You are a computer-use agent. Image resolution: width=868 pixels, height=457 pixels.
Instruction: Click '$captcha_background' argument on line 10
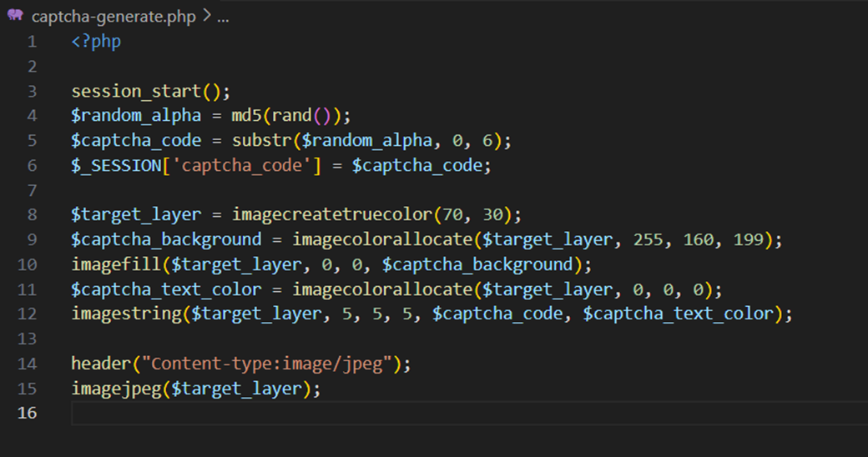click(x=477, y=264)
